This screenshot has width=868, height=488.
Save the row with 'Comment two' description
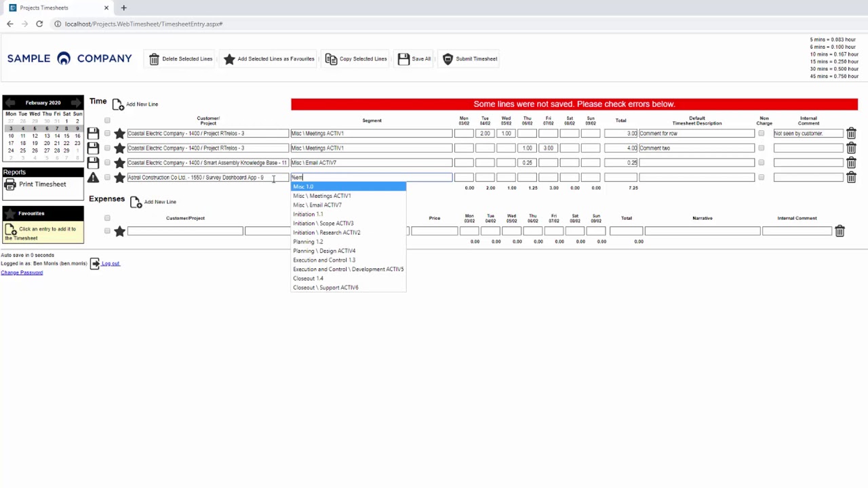(x=93, y=148)
